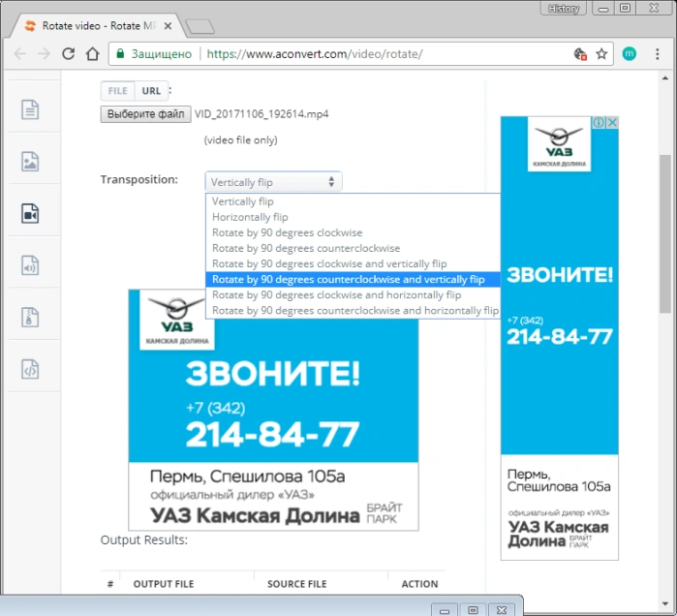The image size is (677, 616).
Task: Click the History button in title bar
Action: 564,8
